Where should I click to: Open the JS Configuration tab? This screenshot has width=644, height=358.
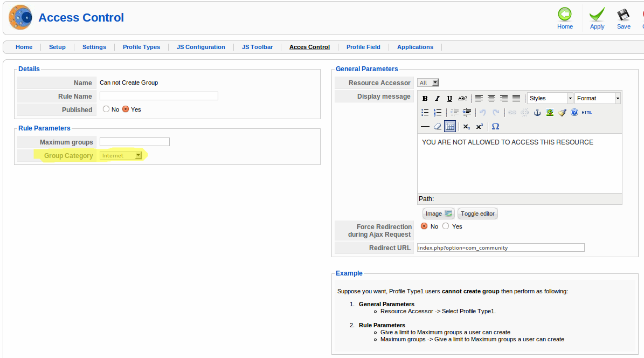[200, 47]
